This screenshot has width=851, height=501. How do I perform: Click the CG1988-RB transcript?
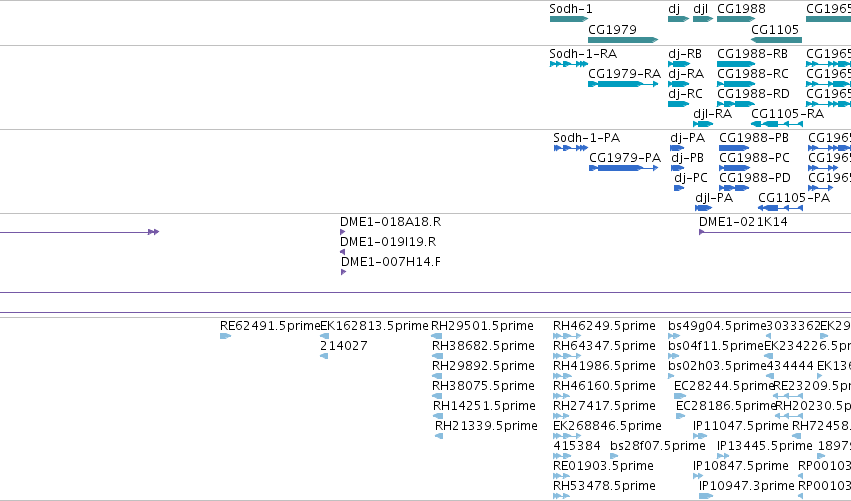coord(736,64)
